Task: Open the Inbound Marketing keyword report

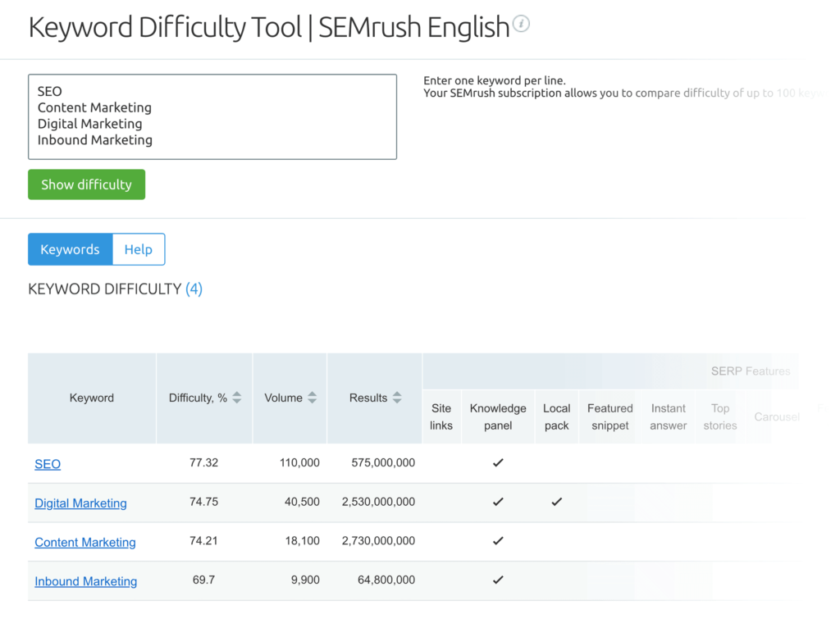Action: (85, 580)
